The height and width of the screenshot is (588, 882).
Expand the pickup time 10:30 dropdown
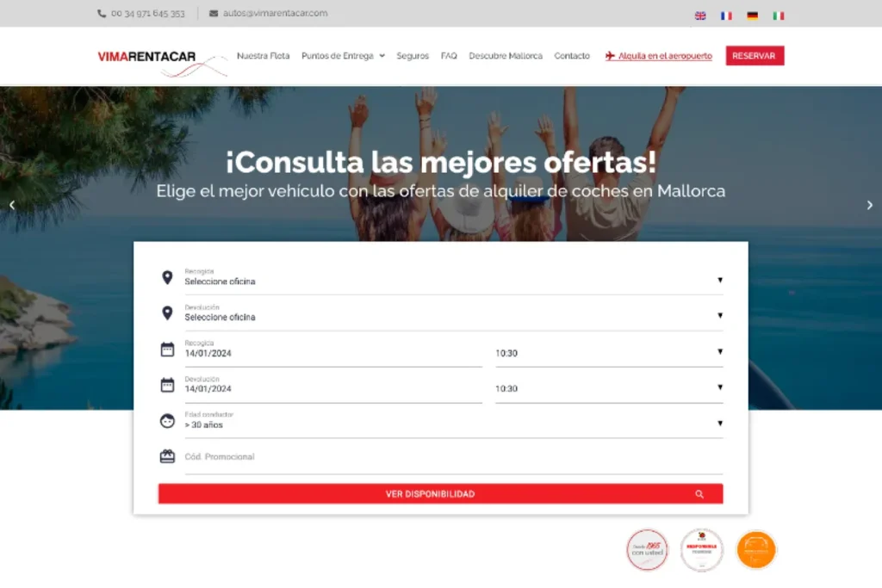(x=609, y=353)
